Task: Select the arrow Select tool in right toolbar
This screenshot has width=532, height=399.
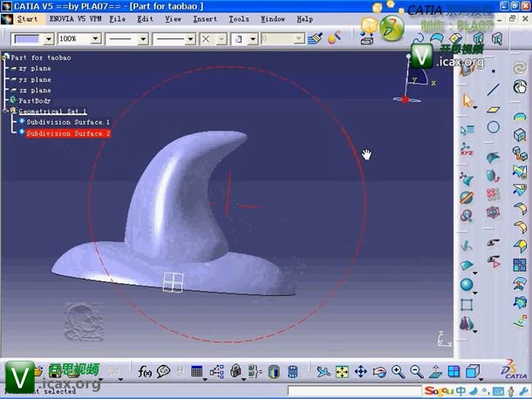Action: click(468, 102)
